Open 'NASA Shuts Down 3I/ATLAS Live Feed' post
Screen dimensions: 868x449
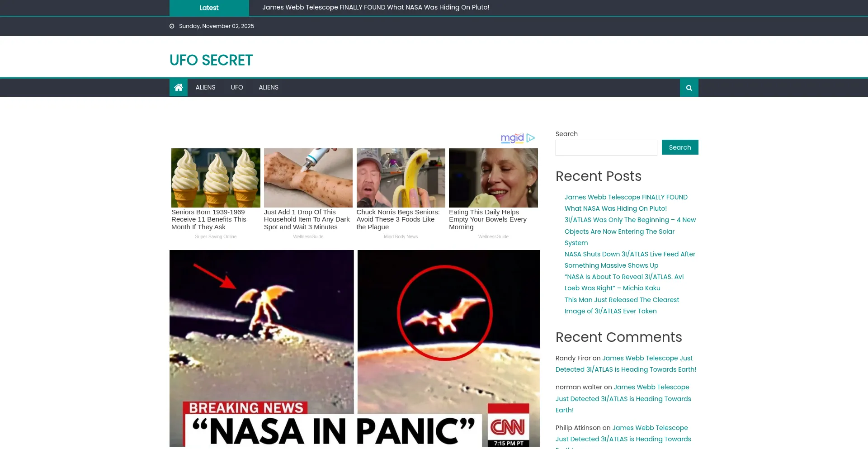(x=630, y=260)
